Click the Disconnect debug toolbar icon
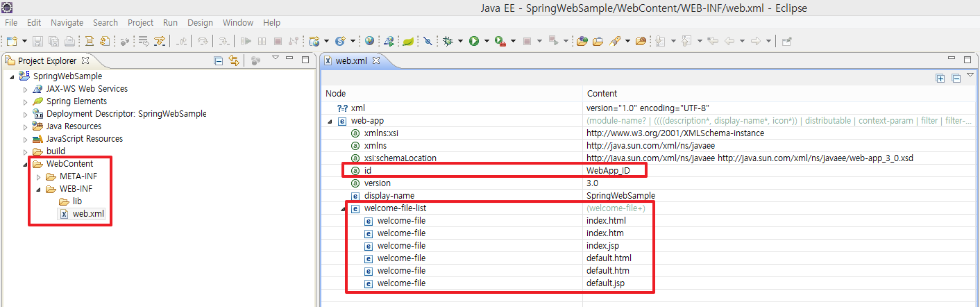980x307 pixels. [x=294, y=41]
